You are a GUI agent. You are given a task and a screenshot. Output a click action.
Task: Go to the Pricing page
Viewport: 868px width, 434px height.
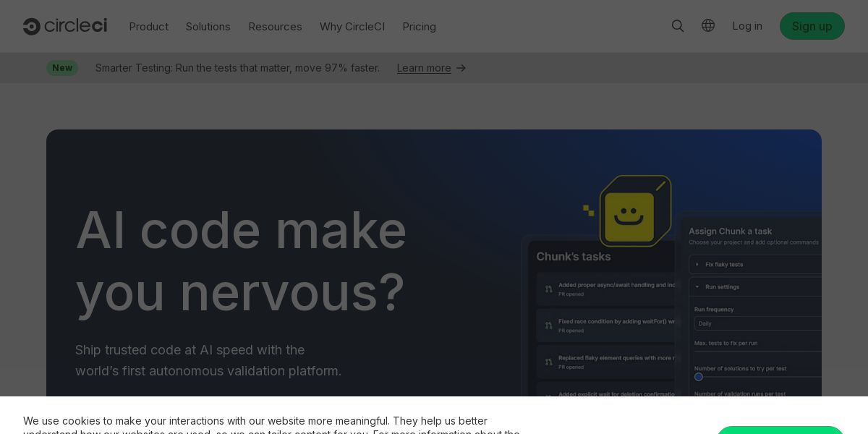[419, 26]
